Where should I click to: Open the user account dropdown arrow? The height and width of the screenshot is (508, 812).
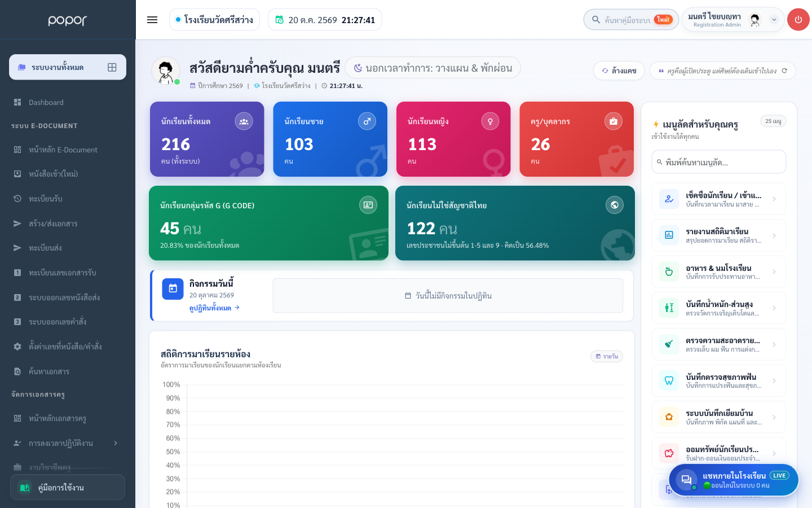pos(774,20)
